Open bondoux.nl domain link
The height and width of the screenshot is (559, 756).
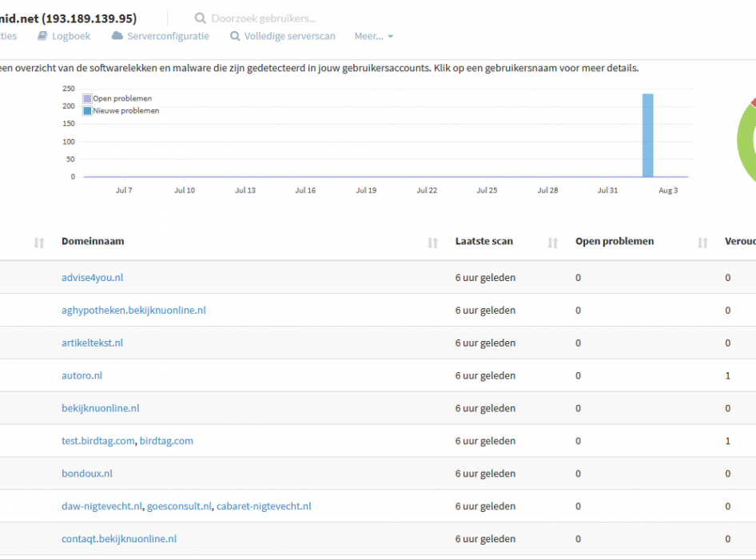tap(87, 474)
